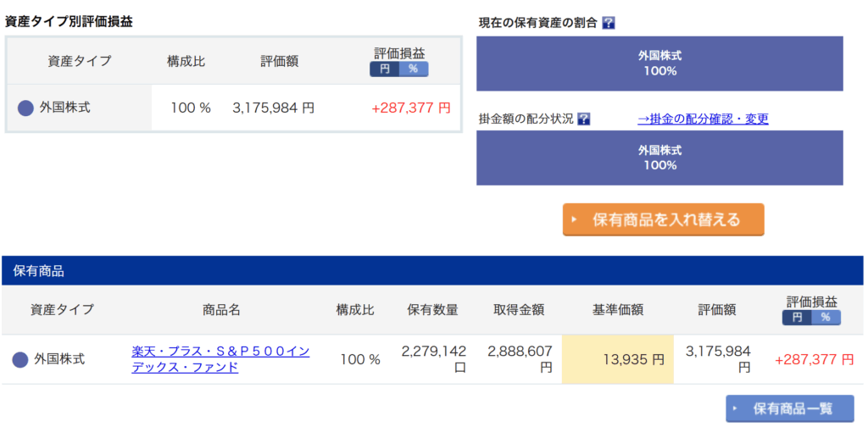Open help icon next to 掛金額の配分状況
Screen dimensions: 868x432
583,119
